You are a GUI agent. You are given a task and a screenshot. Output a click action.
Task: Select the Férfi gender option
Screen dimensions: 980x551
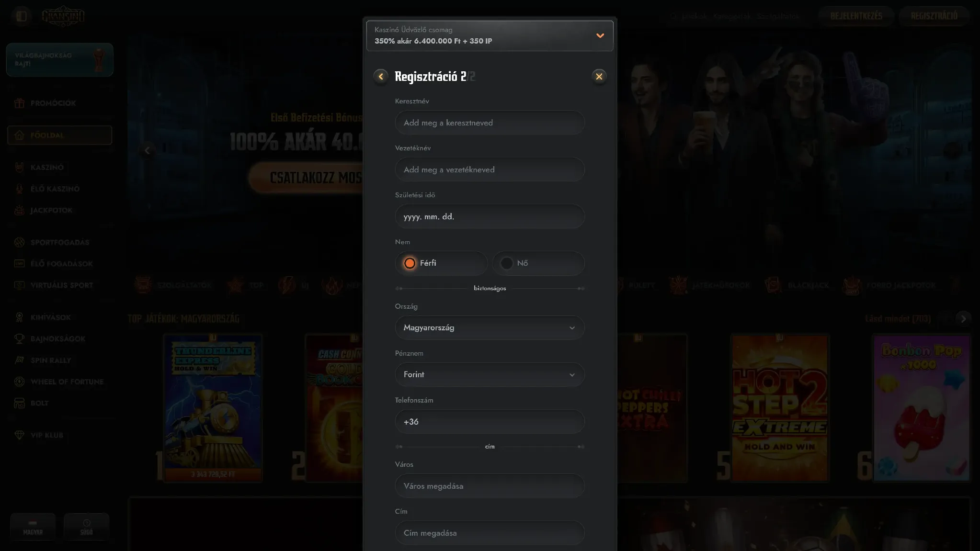pyautogui.click(x=441, y=263)
